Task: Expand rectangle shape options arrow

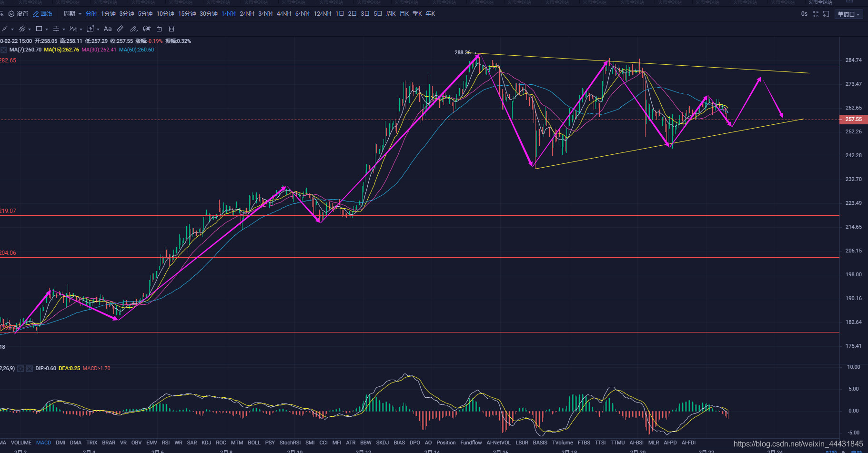Action: pyautogui.click(x=47, y=29)
